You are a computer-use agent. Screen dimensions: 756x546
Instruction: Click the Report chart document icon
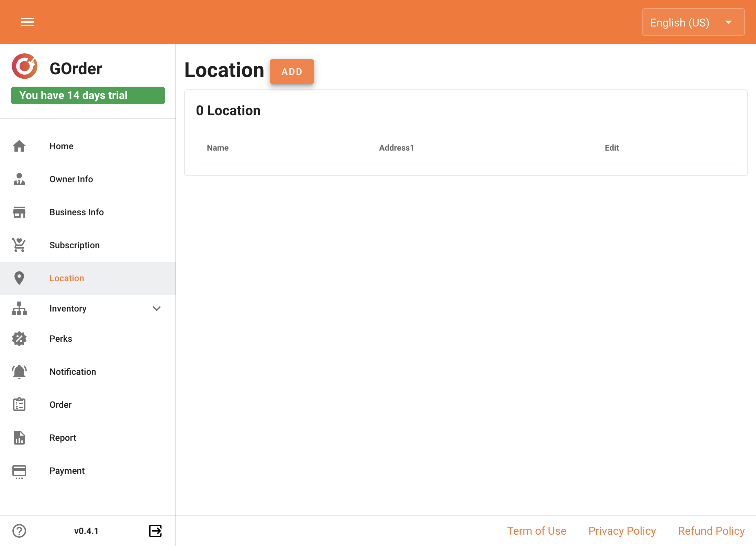(19, 438)
